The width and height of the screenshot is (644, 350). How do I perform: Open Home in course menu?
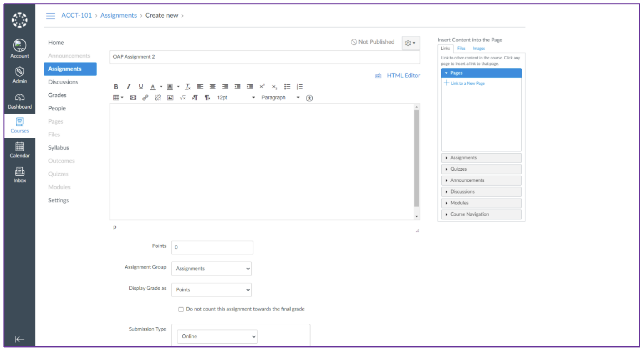pyautogui.click(x=56, y=43)
